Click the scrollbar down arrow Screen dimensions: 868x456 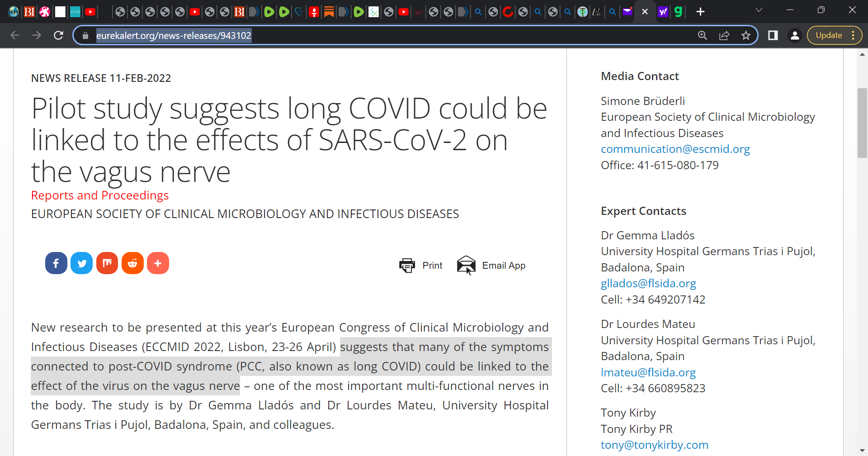(862, 451)
